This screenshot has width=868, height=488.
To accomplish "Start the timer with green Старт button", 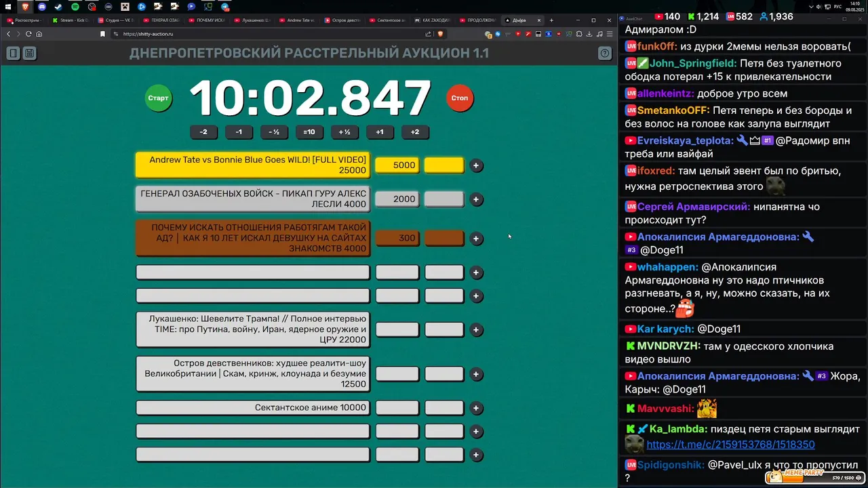I will [x=158, y=98].
